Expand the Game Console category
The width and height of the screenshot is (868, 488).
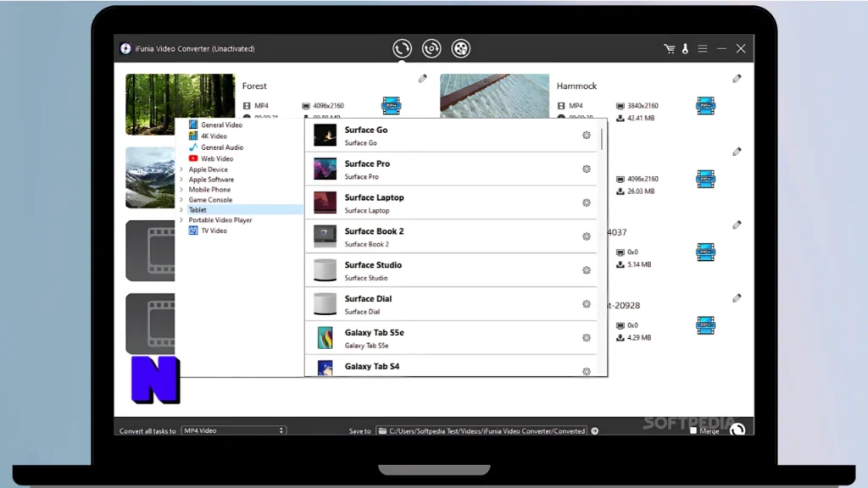coord(181,200)
